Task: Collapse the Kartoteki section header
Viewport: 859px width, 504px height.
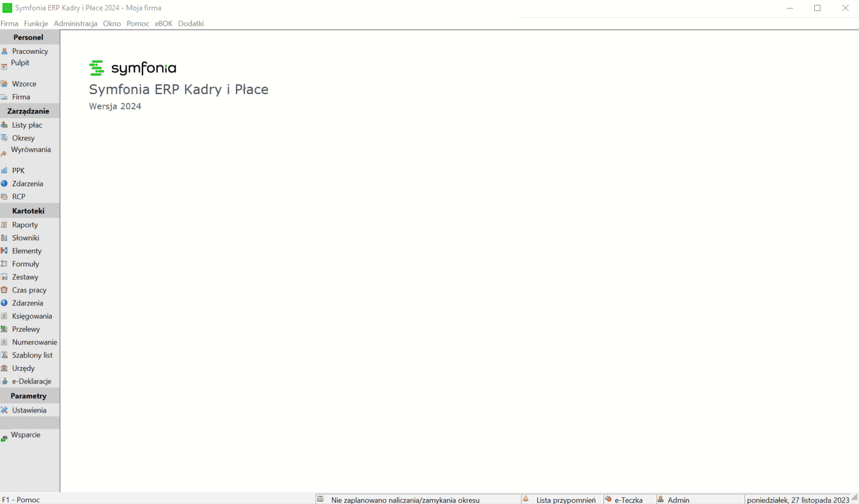Action: pyautogui.click(x=30, y=211)
